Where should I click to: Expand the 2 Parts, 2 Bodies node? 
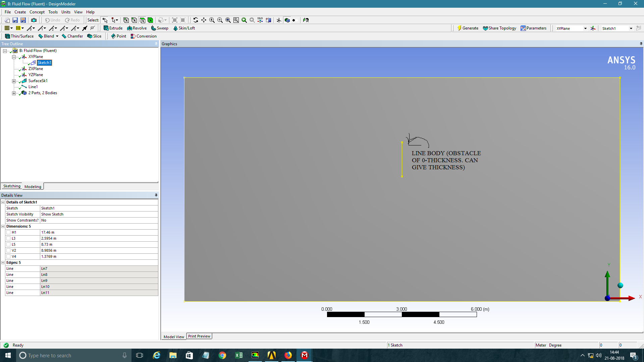tap(14, 93)
